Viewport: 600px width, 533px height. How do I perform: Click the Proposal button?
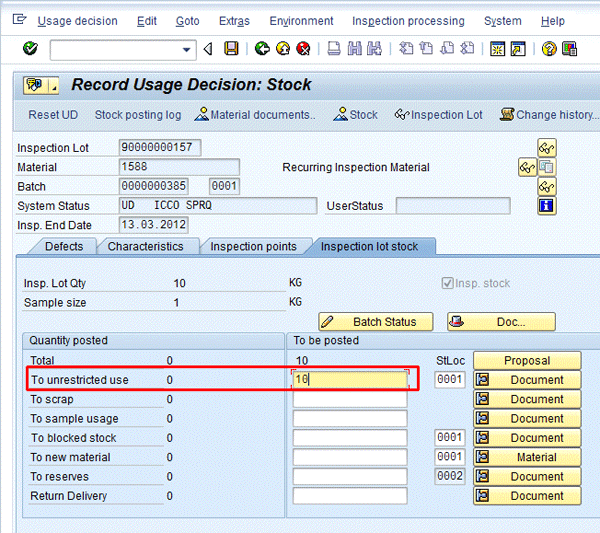(526, 360)
